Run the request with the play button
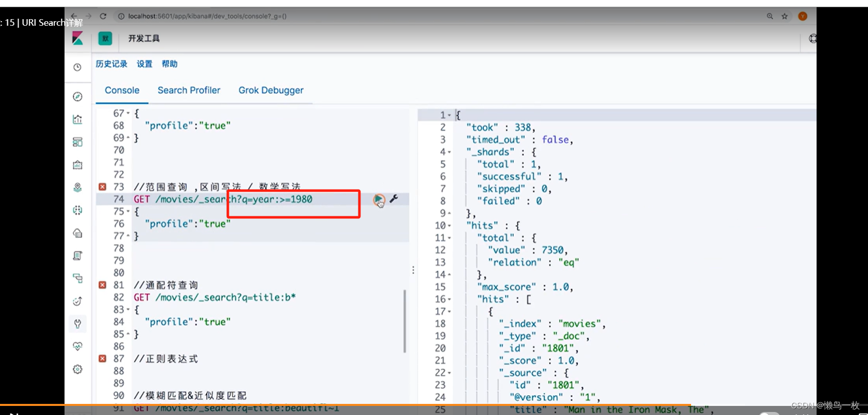 click(379, 200)
